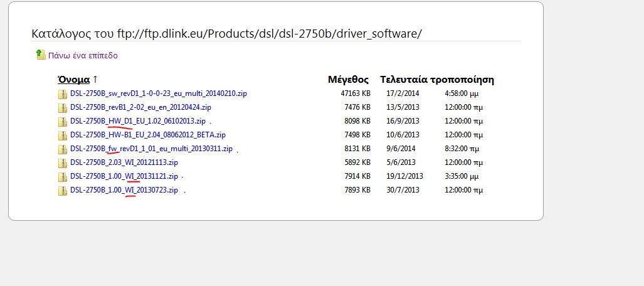Click the date 19/12/2013
Screen dimensions: 644x286
click(404, 176)
